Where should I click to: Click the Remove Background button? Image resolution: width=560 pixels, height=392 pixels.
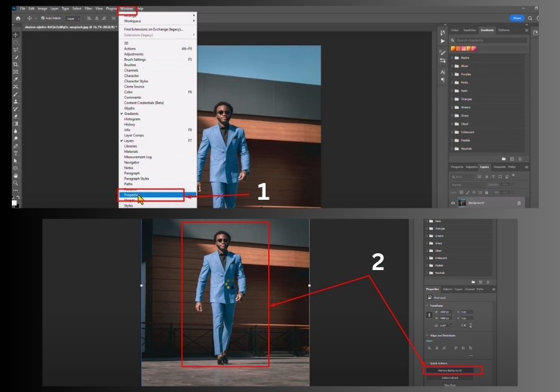pyautogui.click(x=450, y=371)
